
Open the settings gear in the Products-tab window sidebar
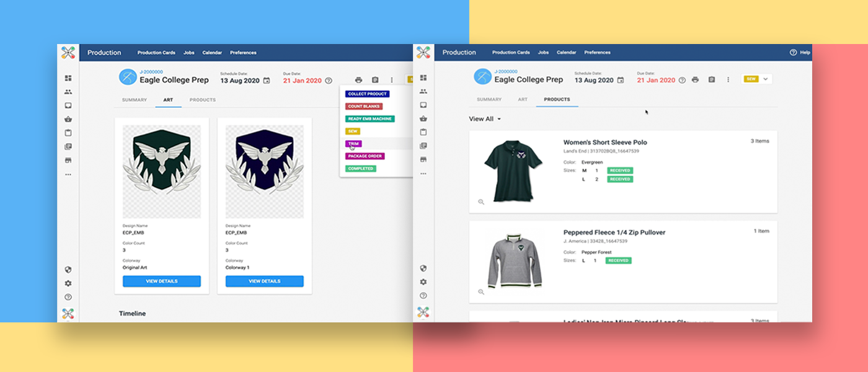click(423, 281)
